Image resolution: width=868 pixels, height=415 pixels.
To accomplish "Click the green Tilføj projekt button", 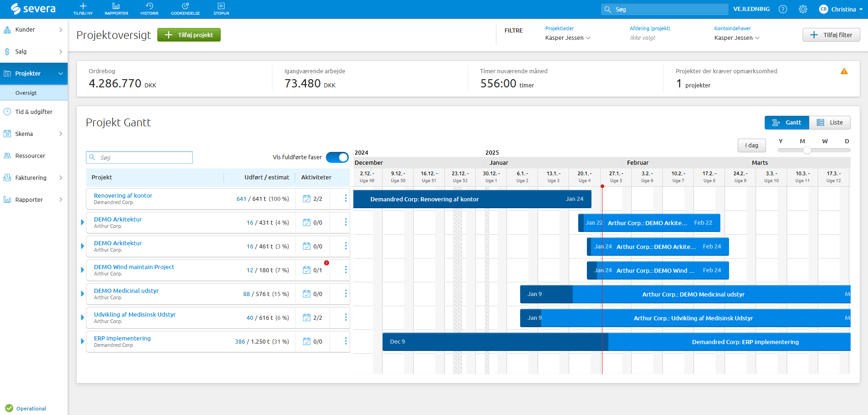I will [189, 35].
